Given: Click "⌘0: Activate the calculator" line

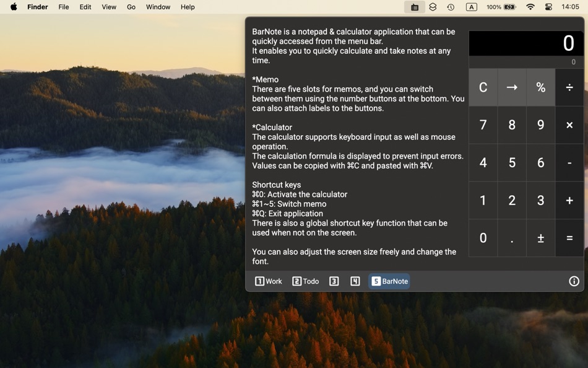Looking at the screenshot, I should 300,195.
